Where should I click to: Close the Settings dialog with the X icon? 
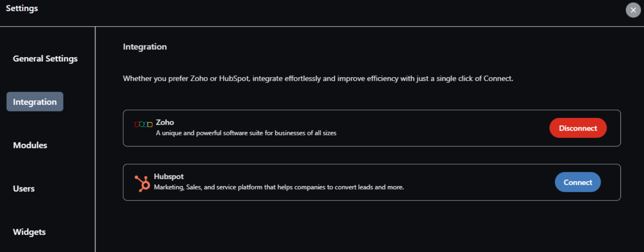coord(633,10)
